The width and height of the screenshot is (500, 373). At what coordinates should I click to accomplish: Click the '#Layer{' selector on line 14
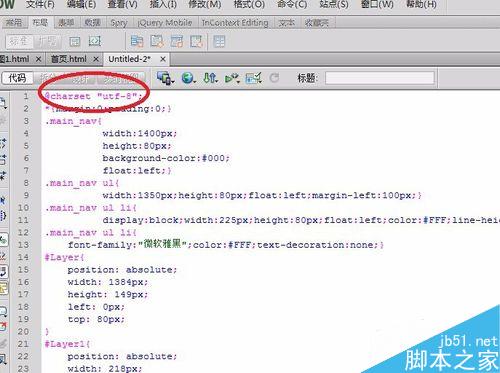pos(65,257)
